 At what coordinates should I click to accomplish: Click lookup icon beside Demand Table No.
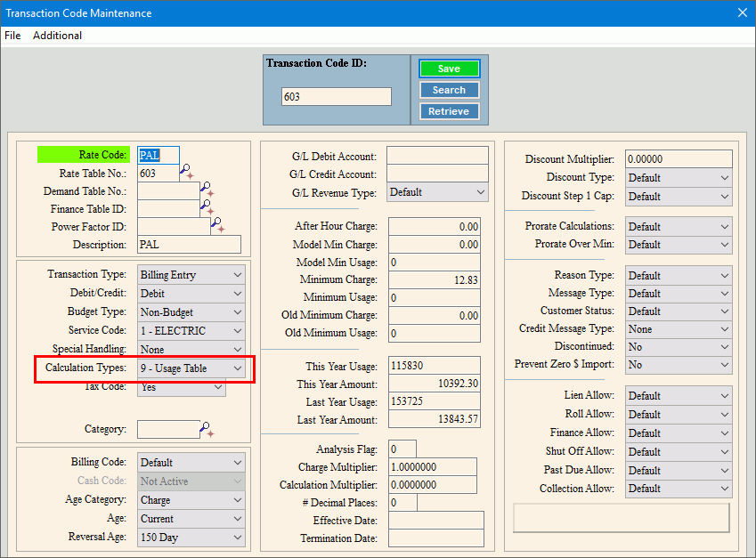point(207,190)
